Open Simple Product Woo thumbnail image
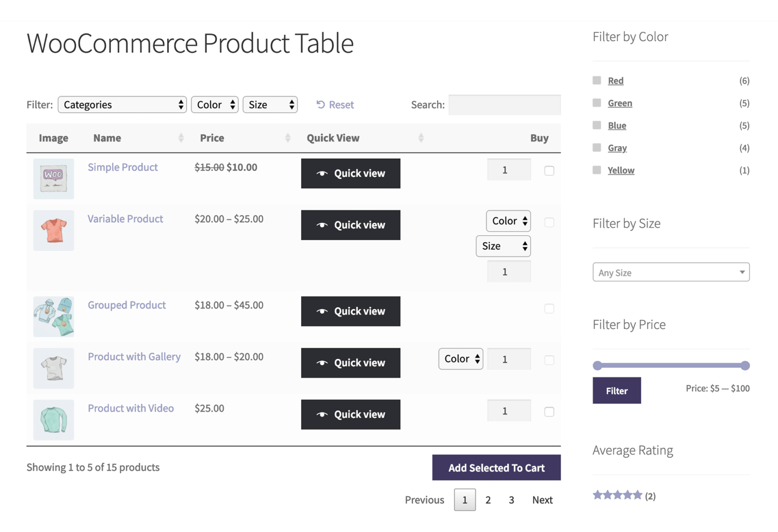Image resolution: width=778 pixels, height=532 pixels. [x=54, y=179]
